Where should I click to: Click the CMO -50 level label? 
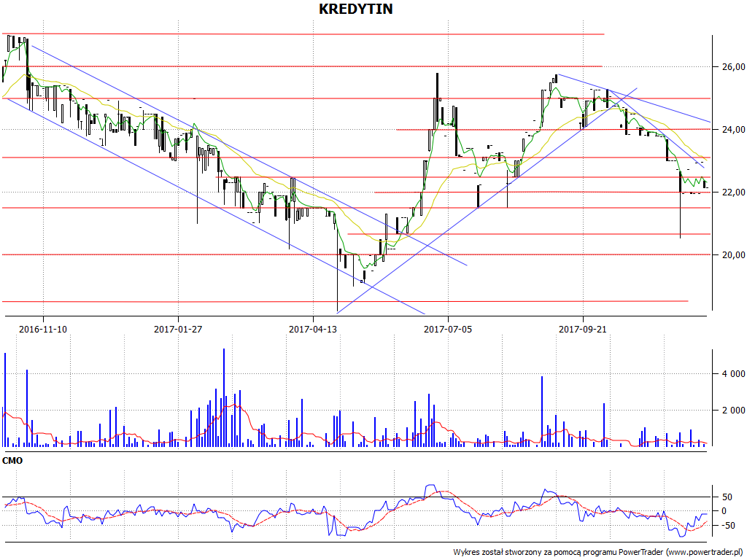click(727, 526)
